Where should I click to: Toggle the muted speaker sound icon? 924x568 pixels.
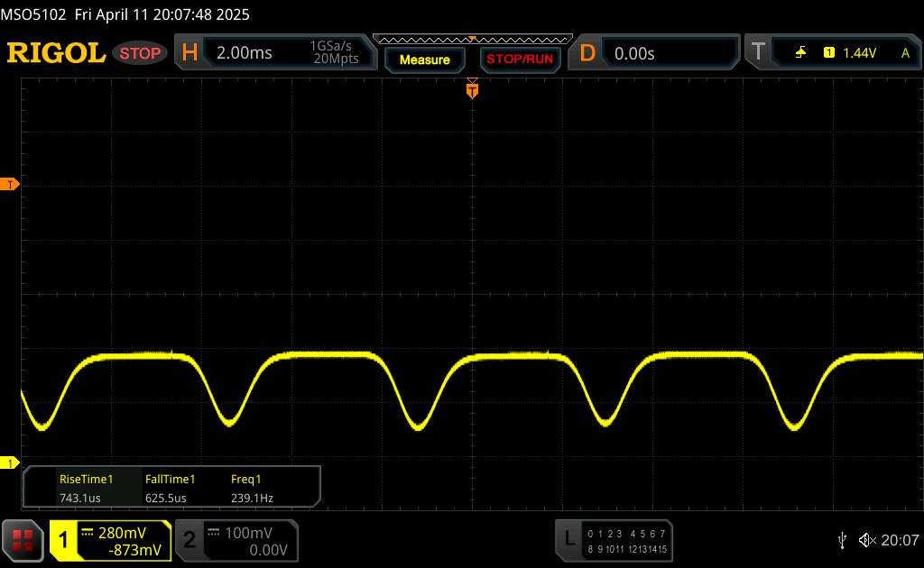click(x=867, y=540)
